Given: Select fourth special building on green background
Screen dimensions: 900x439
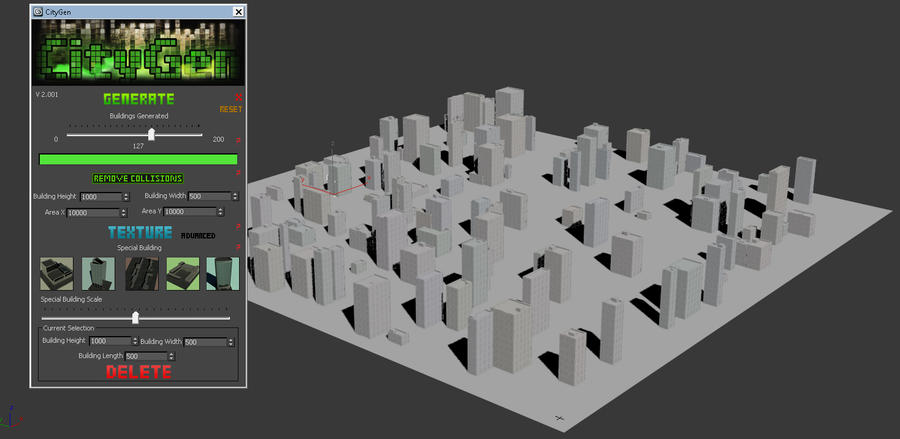Looking at the screenshot, I should point(183,274).
